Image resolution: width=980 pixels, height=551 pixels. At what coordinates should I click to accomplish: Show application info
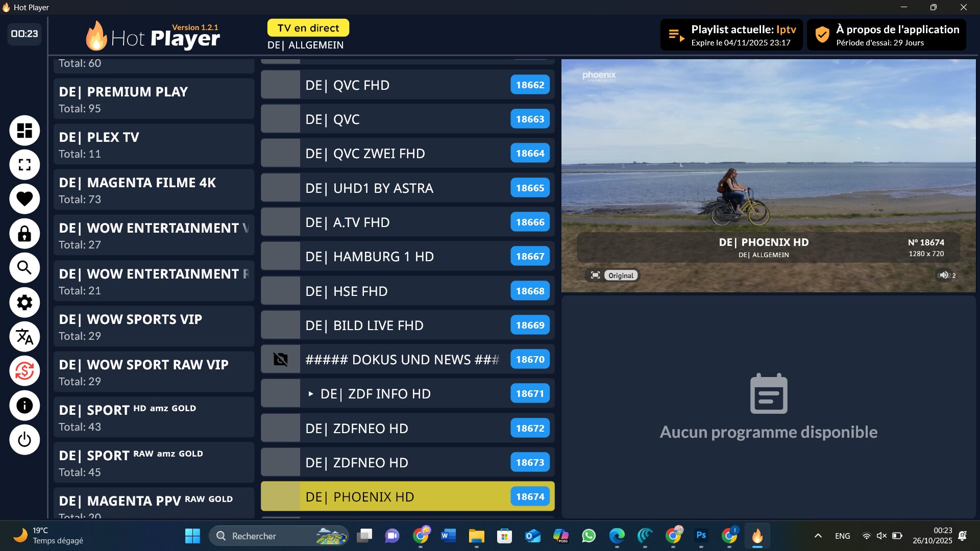tap(24, 405)
